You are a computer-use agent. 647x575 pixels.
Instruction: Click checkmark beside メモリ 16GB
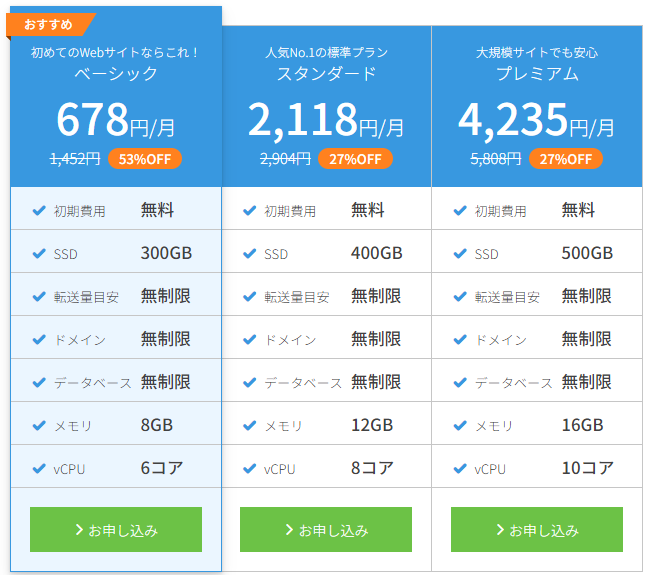[x=460, y=425]
